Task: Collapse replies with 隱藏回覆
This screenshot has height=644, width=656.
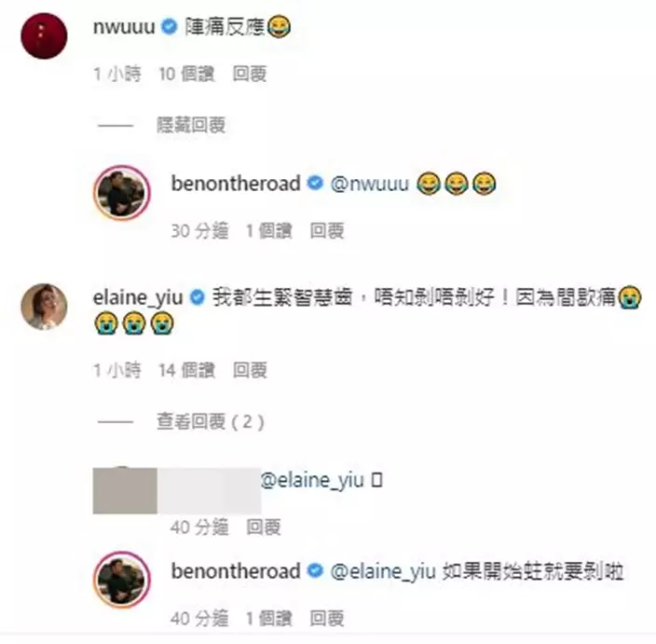Action: click(x=191, y=125)
